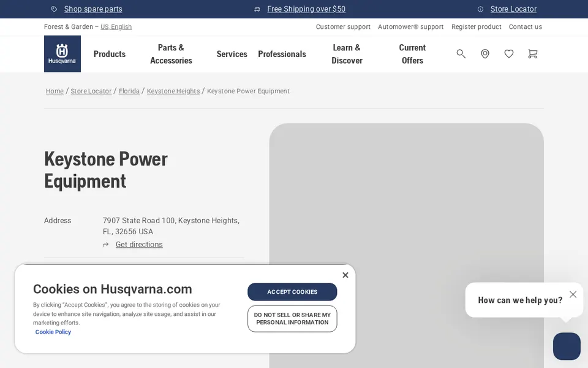Screen dimensions: 588x368
Task: Go to Keystone Heights breadcrumb
Action: point(173,91)
